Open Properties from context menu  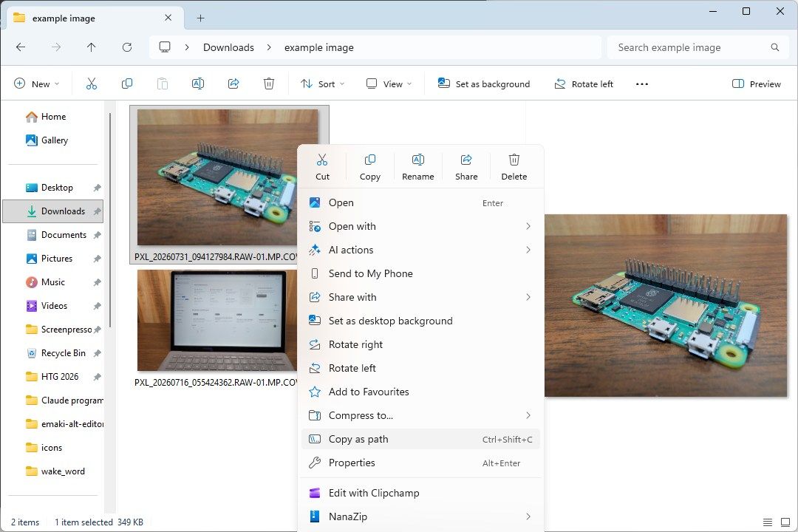(x=420, y=463)
